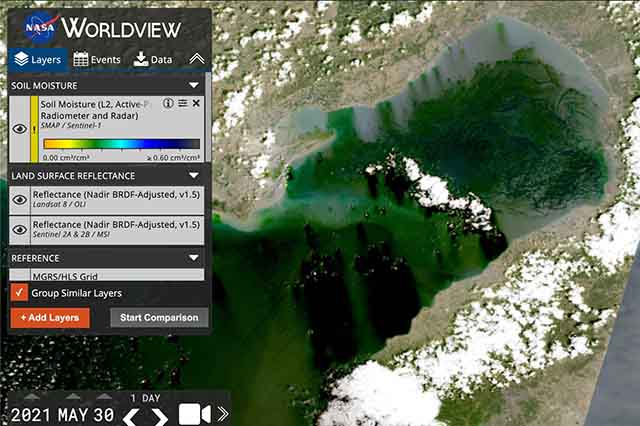
Task: Switch to the Events tab
Action: (x=97, y=59)
